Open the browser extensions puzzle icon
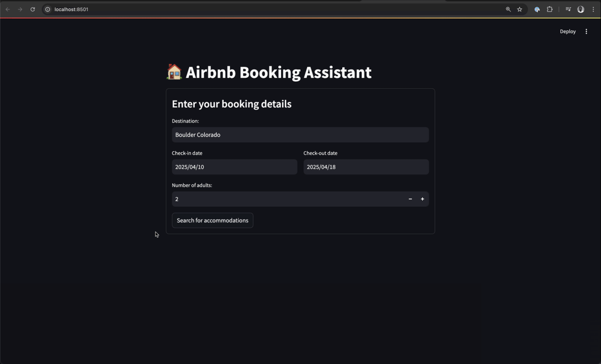The width and height of the screenshot is (601, 364). click(x=550, y=9)
